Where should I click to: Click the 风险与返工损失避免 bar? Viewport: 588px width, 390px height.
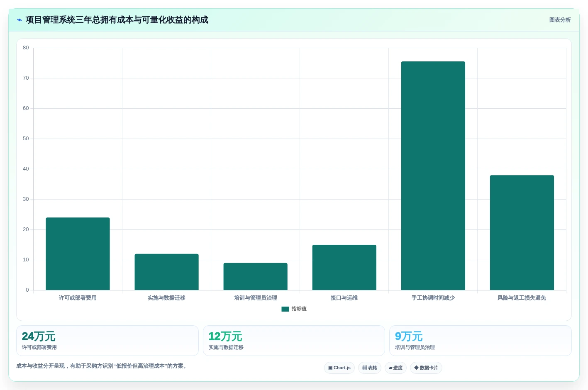(522, 233)
